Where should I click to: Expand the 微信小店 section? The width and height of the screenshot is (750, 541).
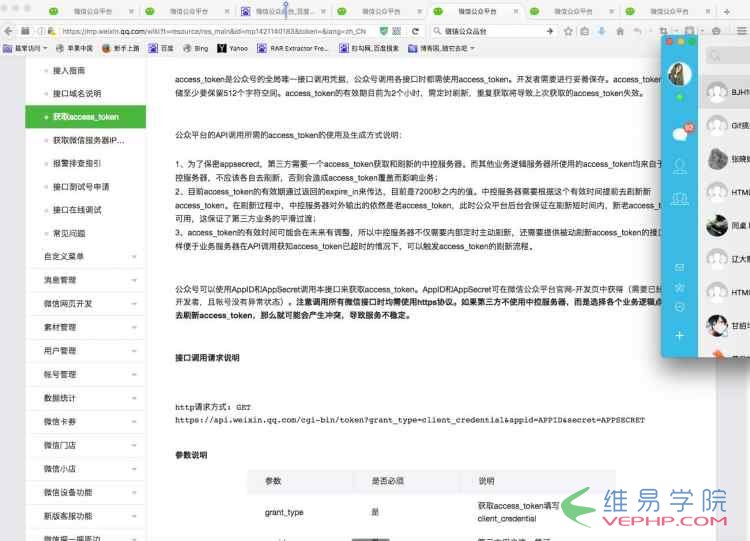point(88,469)
